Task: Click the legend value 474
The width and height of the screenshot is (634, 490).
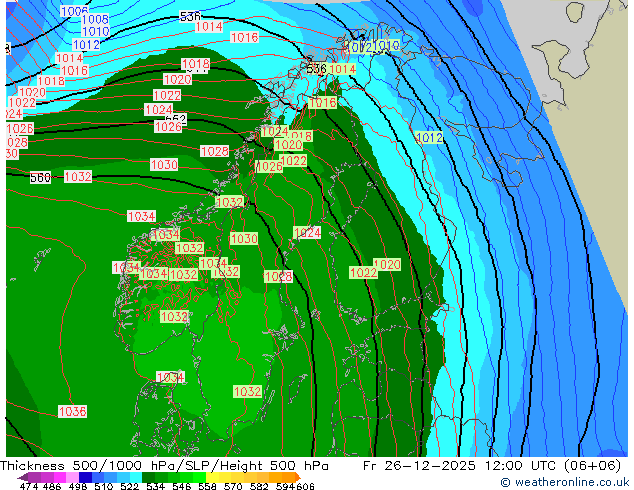Action: click(x=29, y=486)
